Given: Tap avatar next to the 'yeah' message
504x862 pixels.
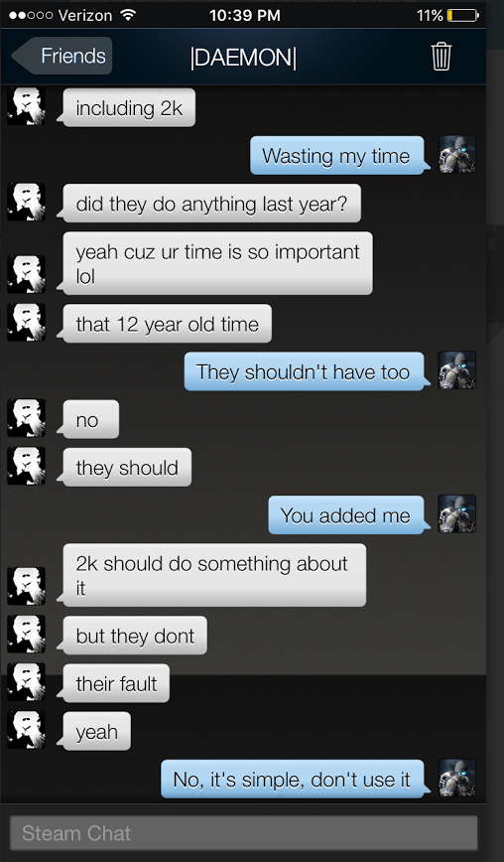Looking at the screenshot, I should click(x=27, y=730).
